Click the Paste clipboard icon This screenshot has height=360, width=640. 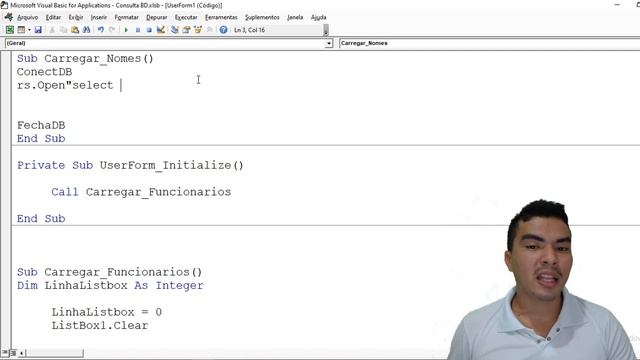[75, 30]
